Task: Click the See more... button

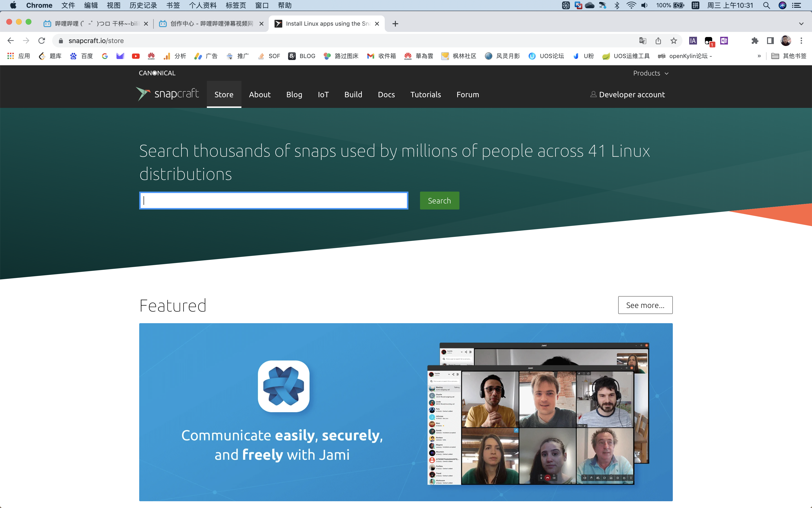Action: (645, 305)
